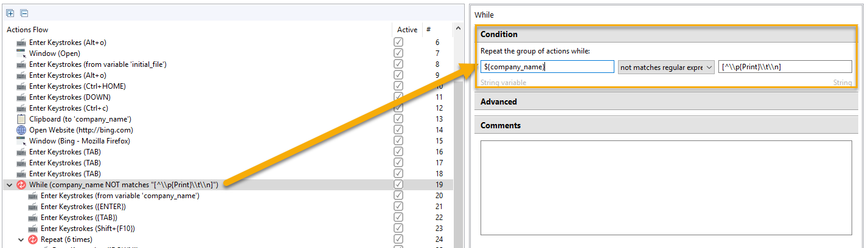Select Window (Bing - Mozilla Firefox) action
Viewport: 868px width, 248px height.
tap(80, 141)
